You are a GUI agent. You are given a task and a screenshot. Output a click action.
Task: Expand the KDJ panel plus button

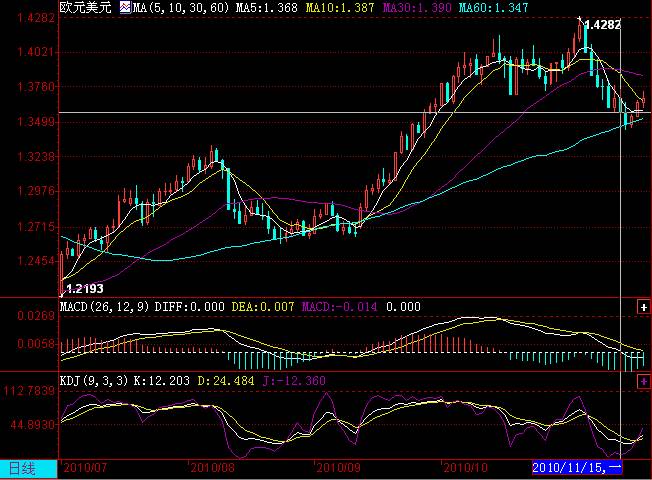(x=643, y=381)
